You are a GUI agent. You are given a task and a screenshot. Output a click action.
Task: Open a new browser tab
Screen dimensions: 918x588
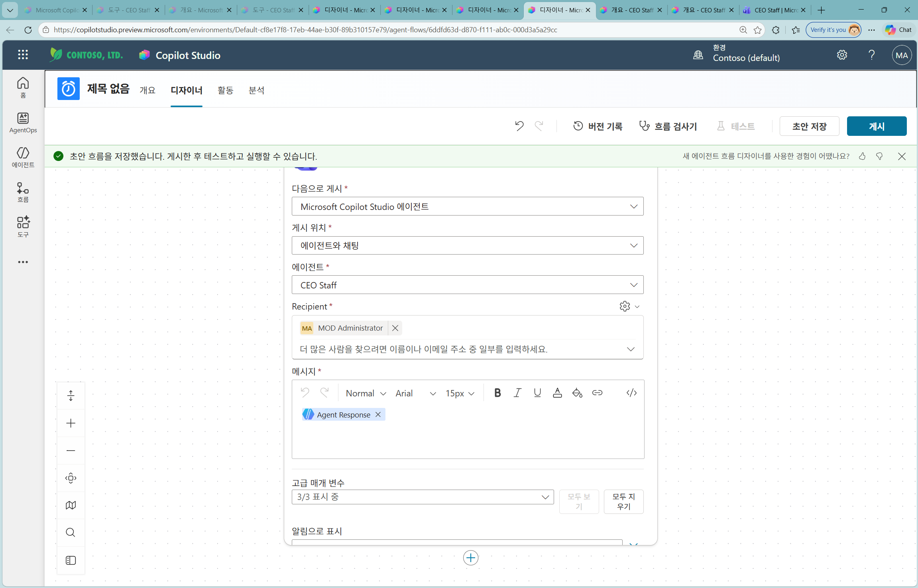(x=821, y=10)
